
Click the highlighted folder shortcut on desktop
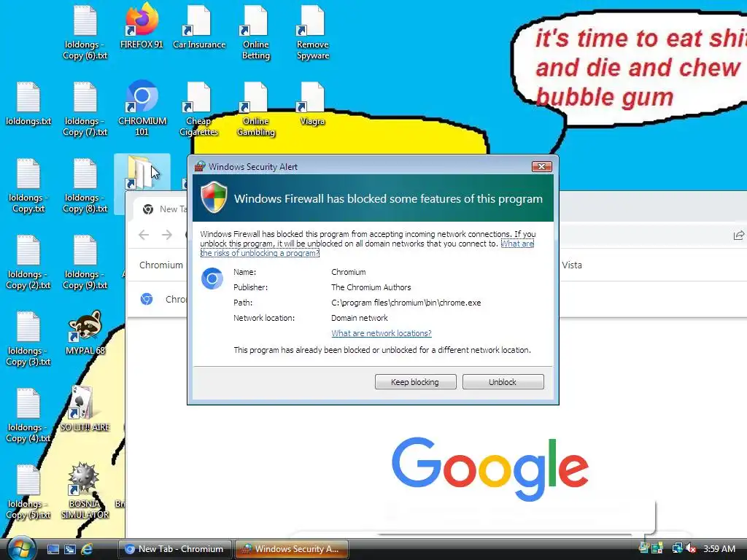coord(141,172)
